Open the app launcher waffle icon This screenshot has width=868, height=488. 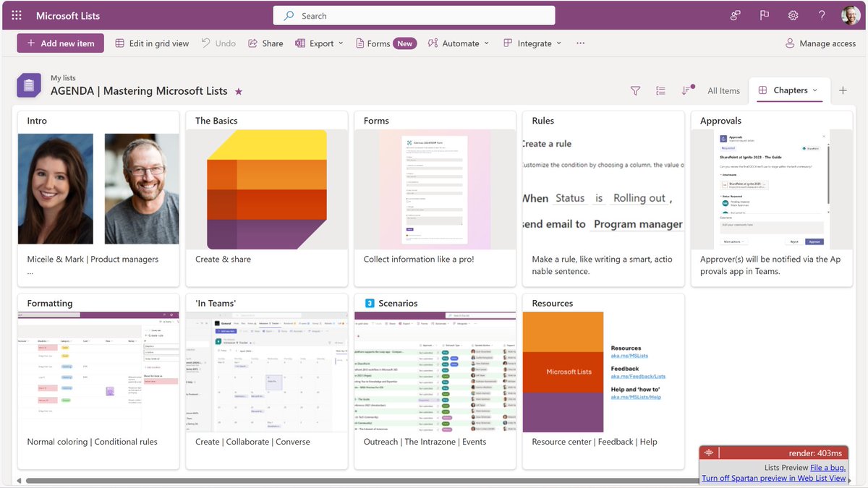pos(17,15)
